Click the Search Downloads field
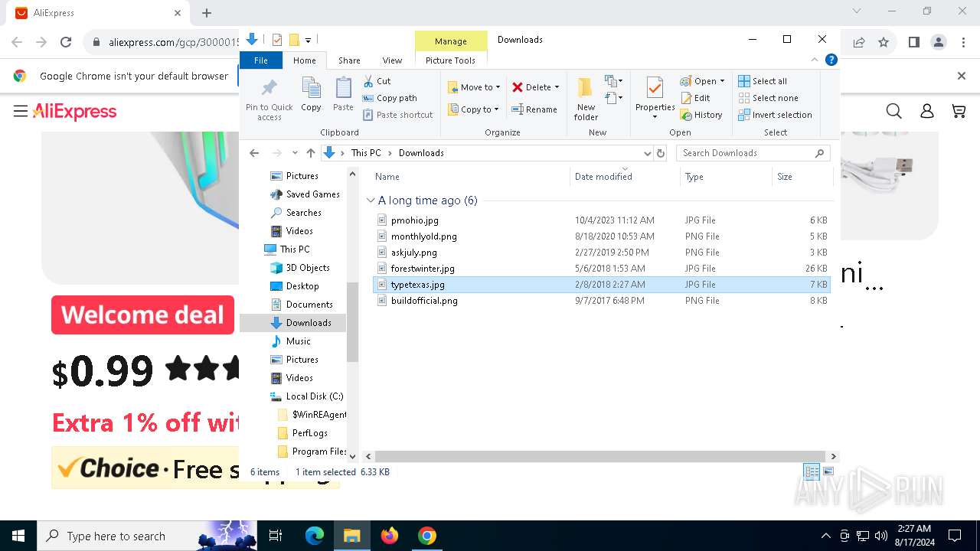 [x=753, y=153]
